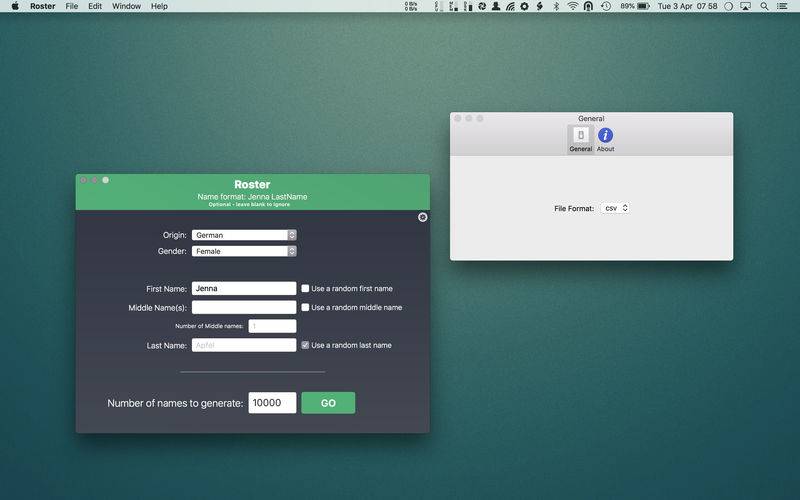
Task: Click the network speed monitor in menu bar
Action: coord(411,6)
